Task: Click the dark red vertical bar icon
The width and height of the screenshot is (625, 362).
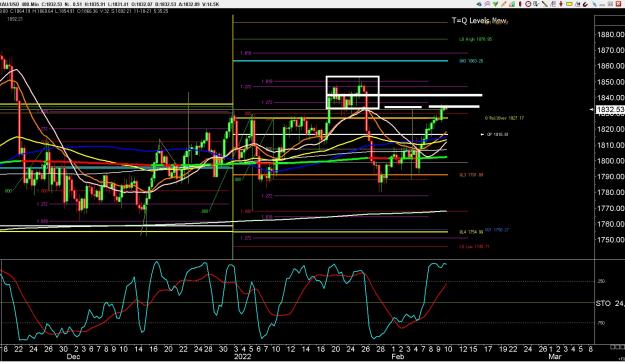Action: tap(520, 4)
